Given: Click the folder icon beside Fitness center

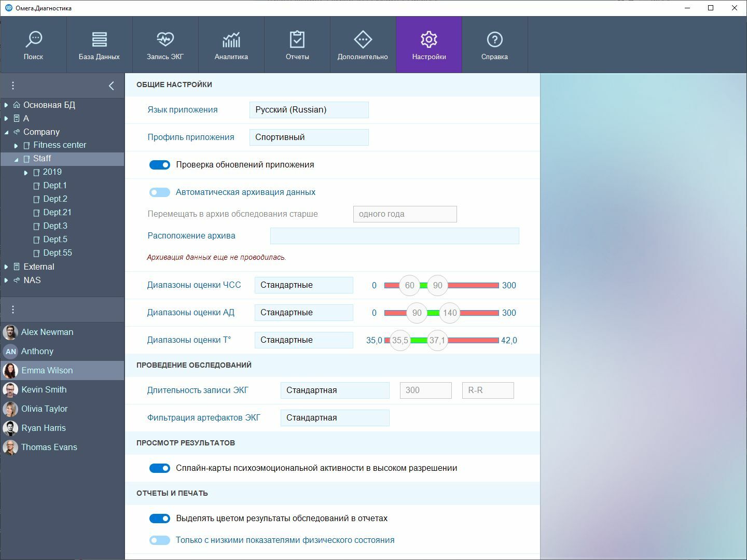Looking at the screenshot, I should coord(26,145).
